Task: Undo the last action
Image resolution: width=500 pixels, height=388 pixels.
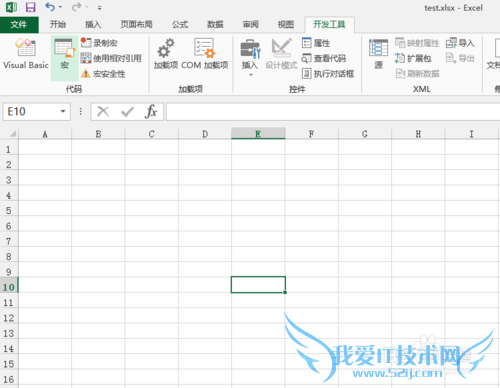Action: click(50, 7)
